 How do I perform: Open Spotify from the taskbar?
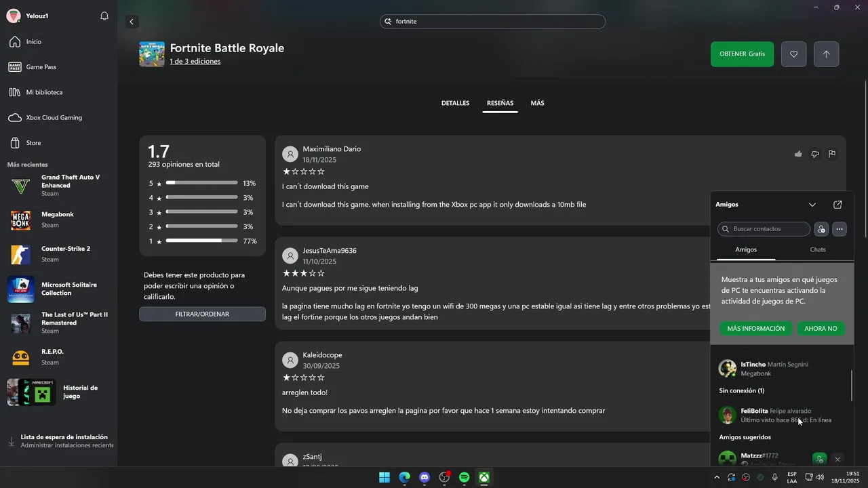tap(464, 477)
